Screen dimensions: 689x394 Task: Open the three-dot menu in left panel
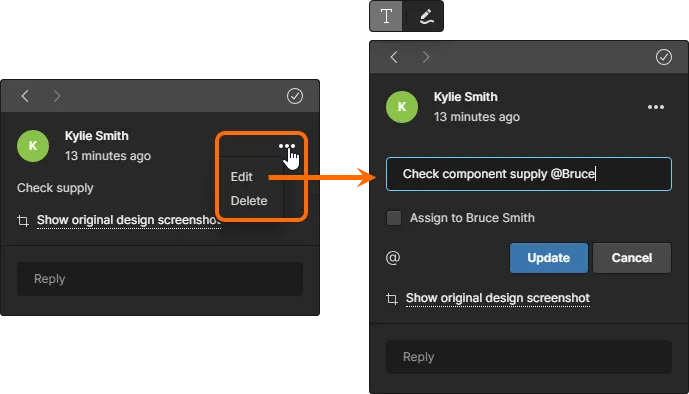(x=286, y=146)
